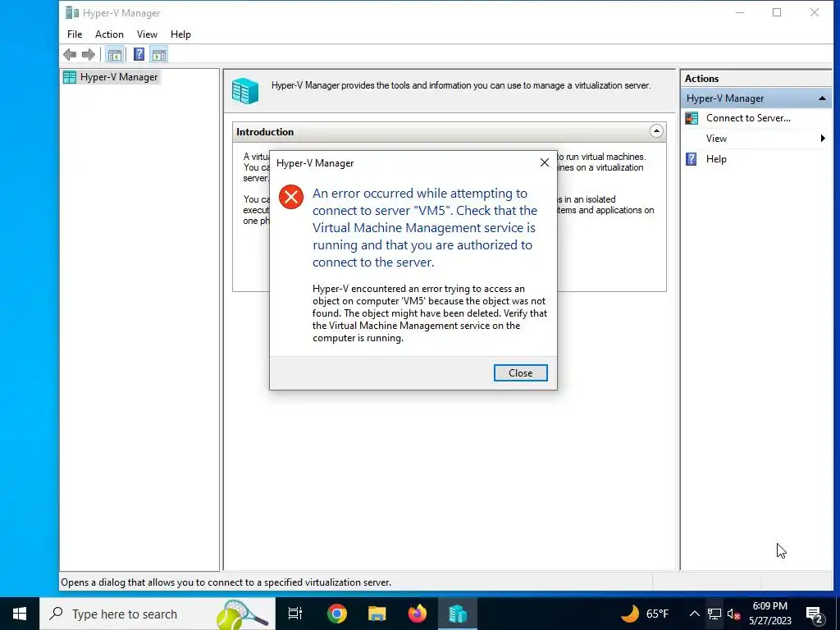
Task: Open the View menu
Action: [147, 34]
